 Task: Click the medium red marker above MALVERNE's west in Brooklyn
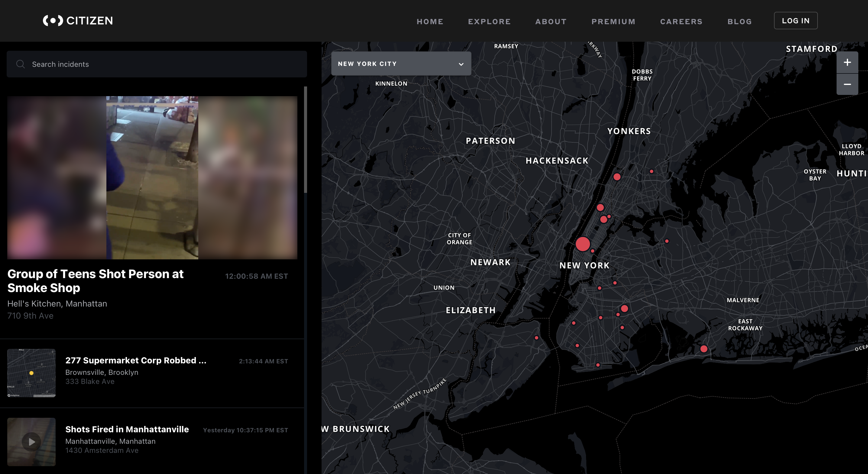pos(624,308)
